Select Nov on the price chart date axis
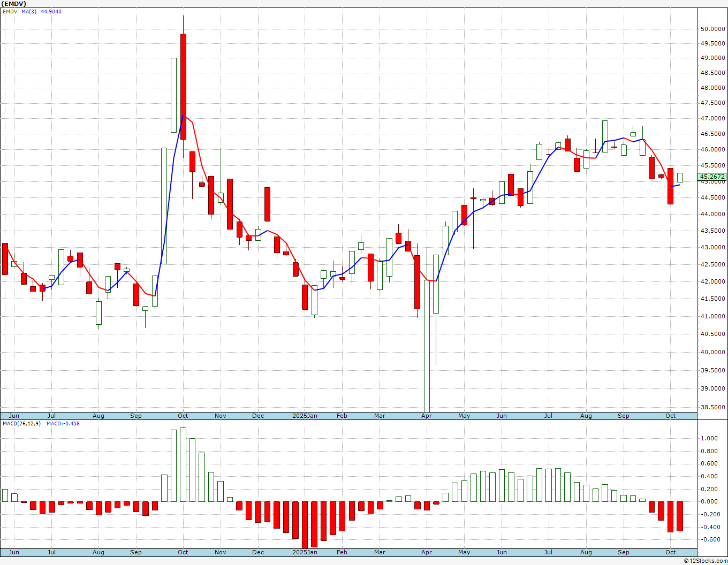 tap(221, 416)
